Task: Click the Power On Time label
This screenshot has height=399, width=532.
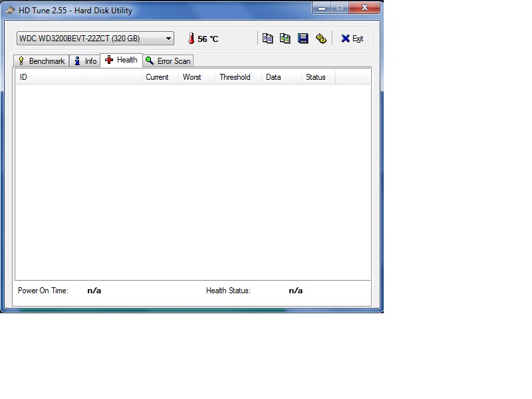Action: (x=43, y=291)
